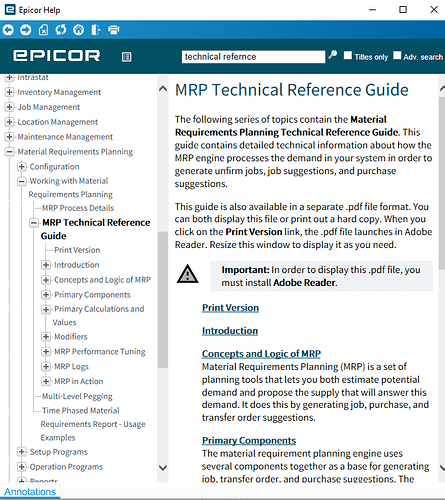
Task: Click the warning triangle icon
Action: click(x=188, y=274)
